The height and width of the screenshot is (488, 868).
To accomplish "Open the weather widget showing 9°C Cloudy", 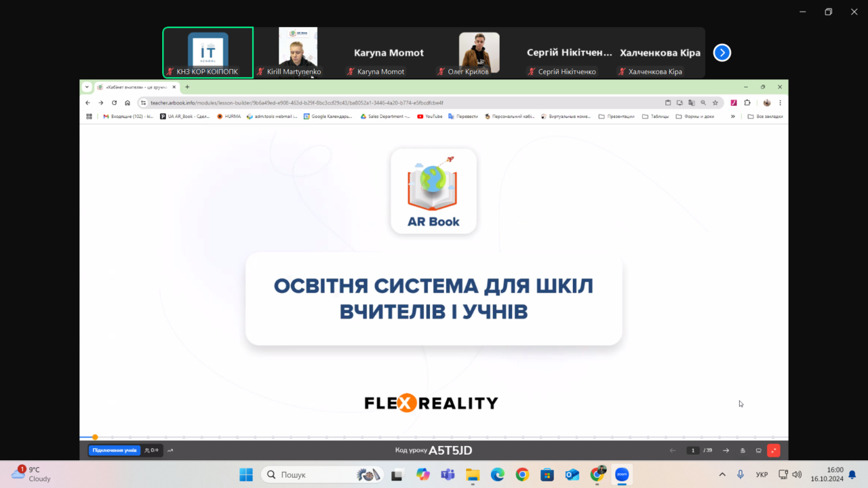I will click(x=31, y=474).
